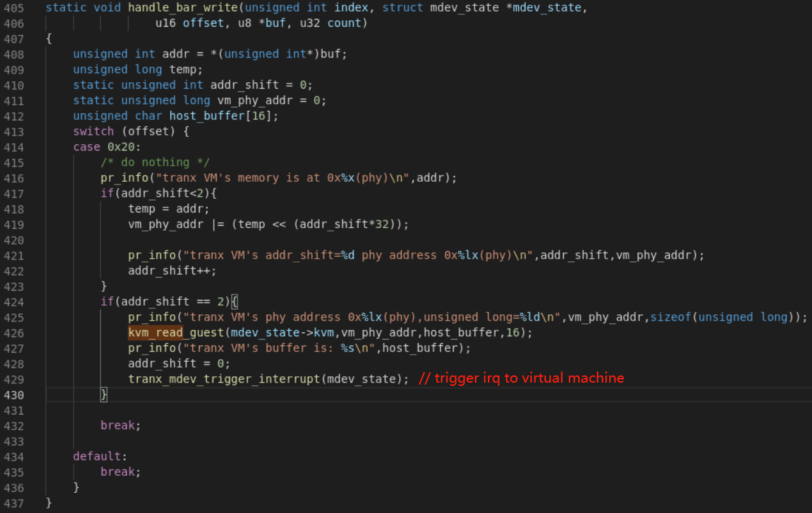Click the function name handle_bar_write
Viewport: 812px width, 513px height.
[x=183, y=7]
